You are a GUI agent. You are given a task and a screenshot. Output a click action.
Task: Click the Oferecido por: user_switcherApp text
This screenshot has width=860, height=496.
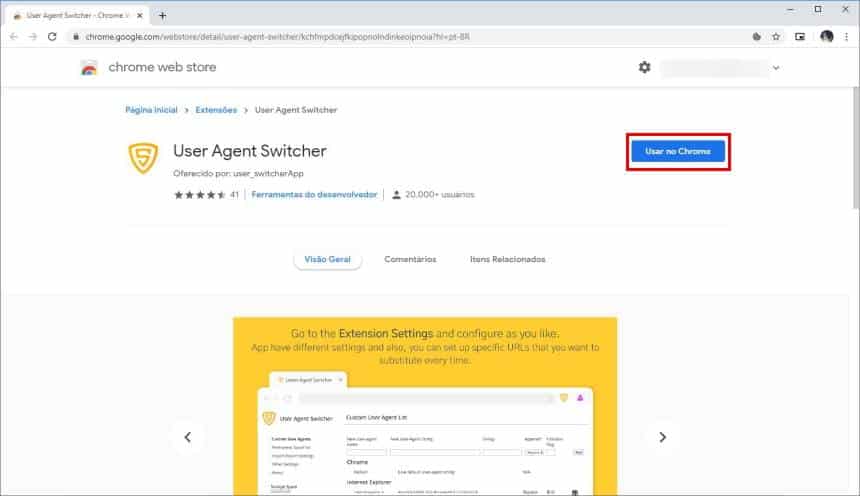tap(238, 173)
